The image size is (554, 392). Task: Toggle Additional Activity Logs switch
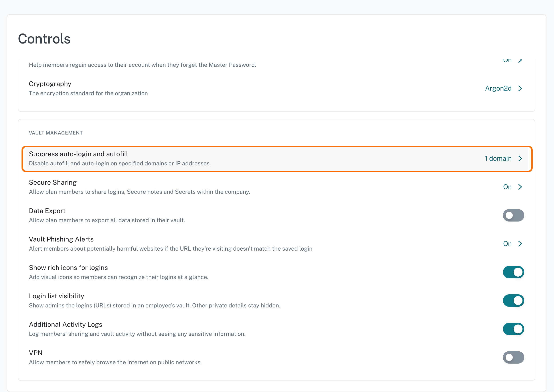tap(513, 329)
